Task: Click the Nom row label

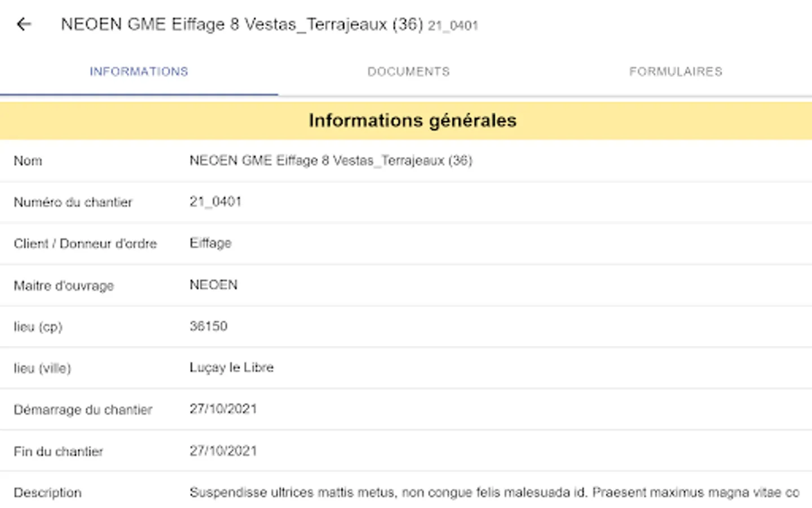Action: click(x=28, y=161)
